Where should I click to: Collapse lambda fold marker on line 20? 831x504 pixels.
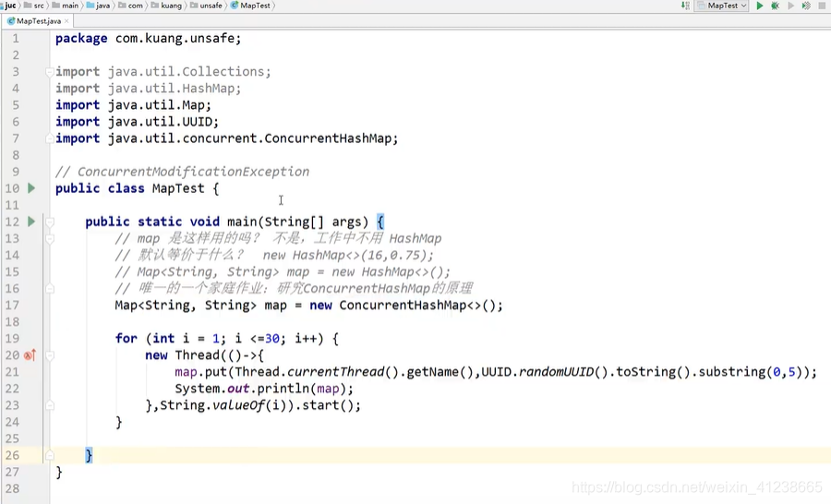[49, 355]
